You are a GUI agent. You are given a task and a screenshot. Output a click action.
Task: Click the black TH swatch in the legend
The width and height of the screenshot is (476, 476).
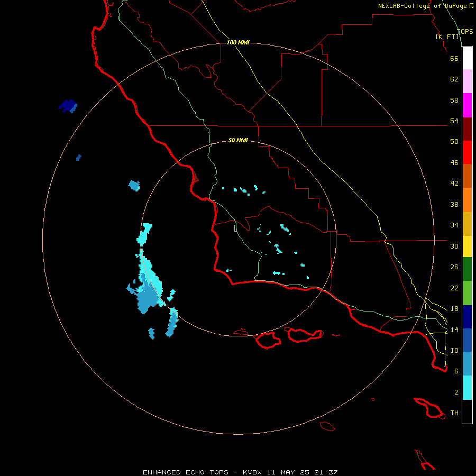(467, 411)
